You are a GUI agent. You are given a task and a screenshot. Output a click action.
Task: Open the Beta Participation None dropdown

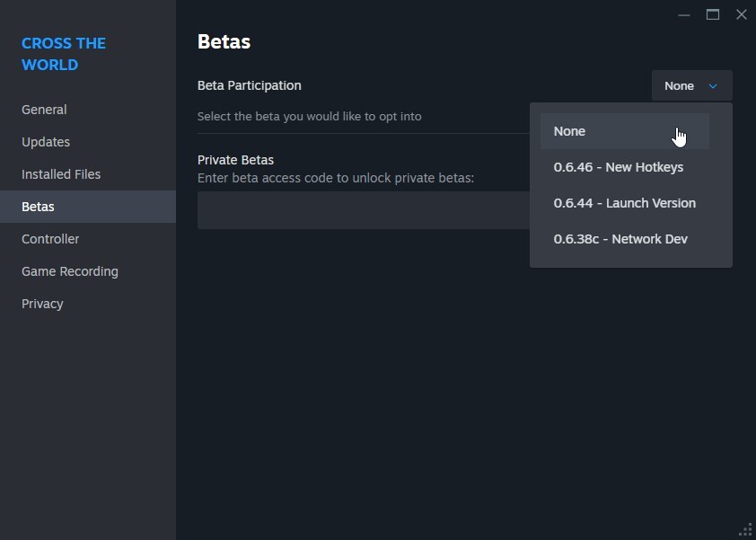coord(692,85)
